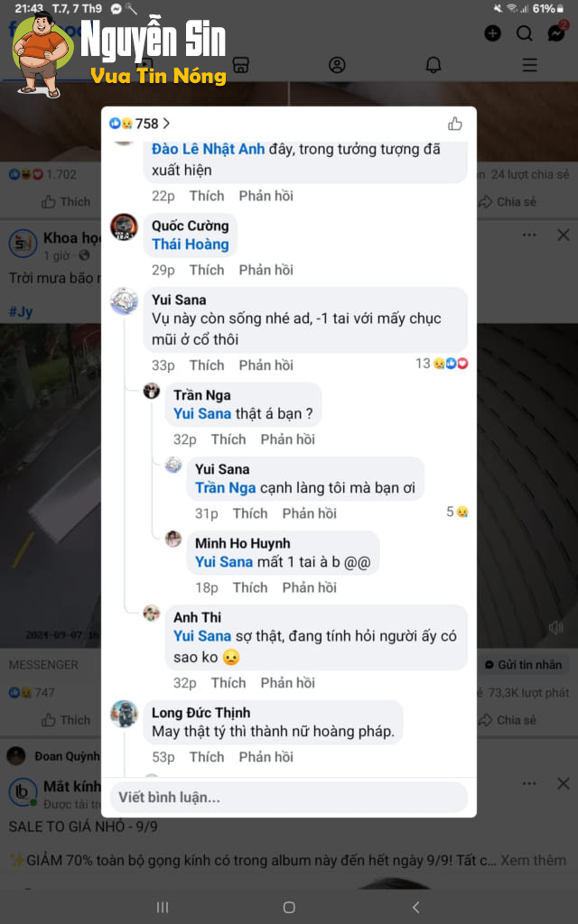Viewport: 578px width, 924px height.
Task: Open the Marketplace storefront icon
Action: pyautogui.click(x=240, y=65)
